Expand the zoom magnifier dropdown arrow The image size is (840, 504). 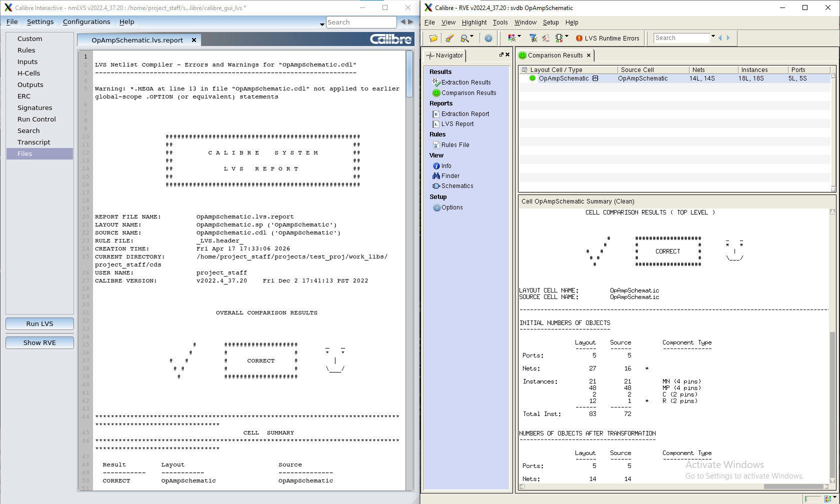coord(472,36)
